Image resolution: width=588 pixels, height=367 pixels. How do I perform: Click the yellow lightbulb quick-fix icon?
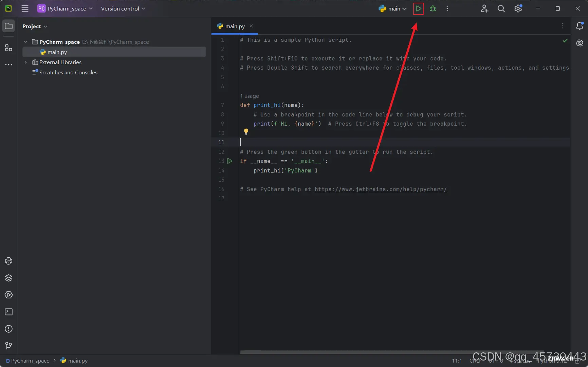coord(246,132)
